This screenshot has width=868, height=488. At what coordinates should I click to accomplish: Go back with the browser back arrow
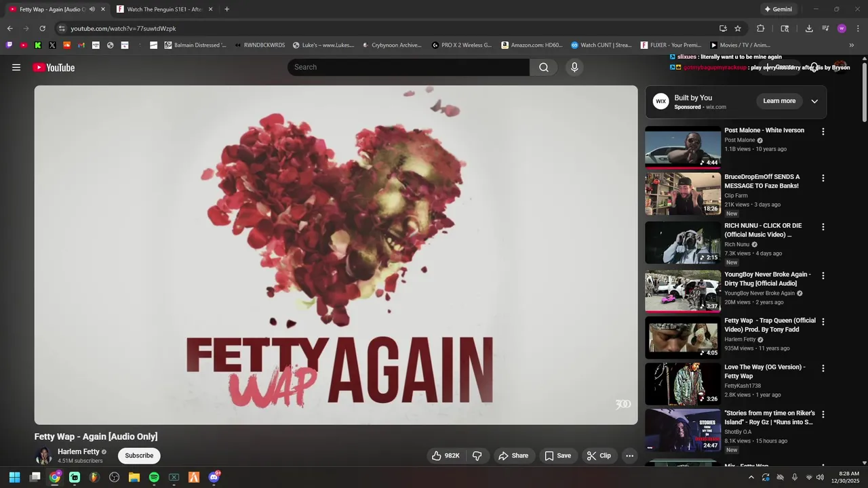point(9,28)
